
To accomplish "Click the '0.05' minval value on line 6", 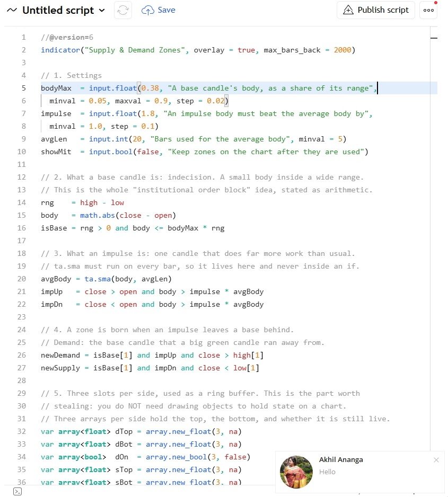I will tap(98, 101).
